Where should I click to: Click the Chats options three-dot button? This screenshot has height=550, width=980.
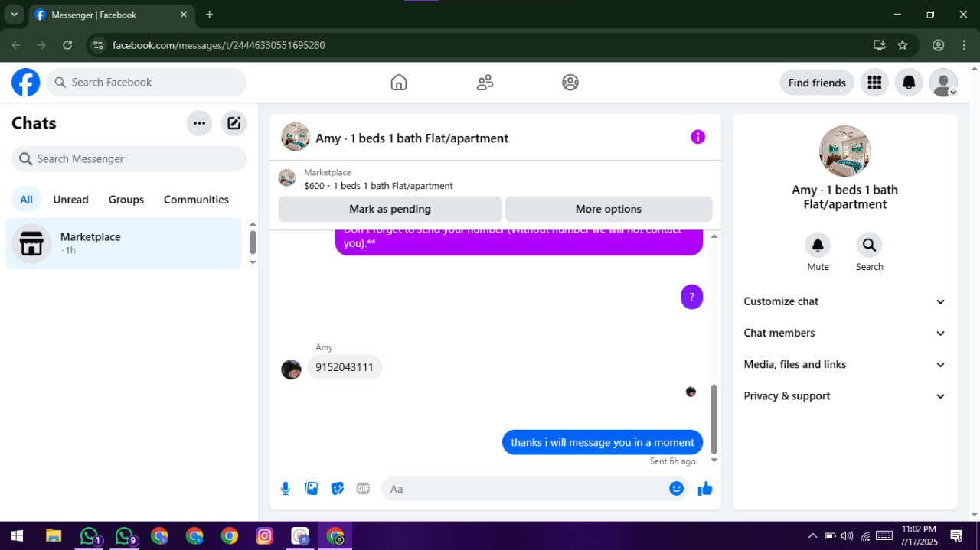(x=199, y=123)
